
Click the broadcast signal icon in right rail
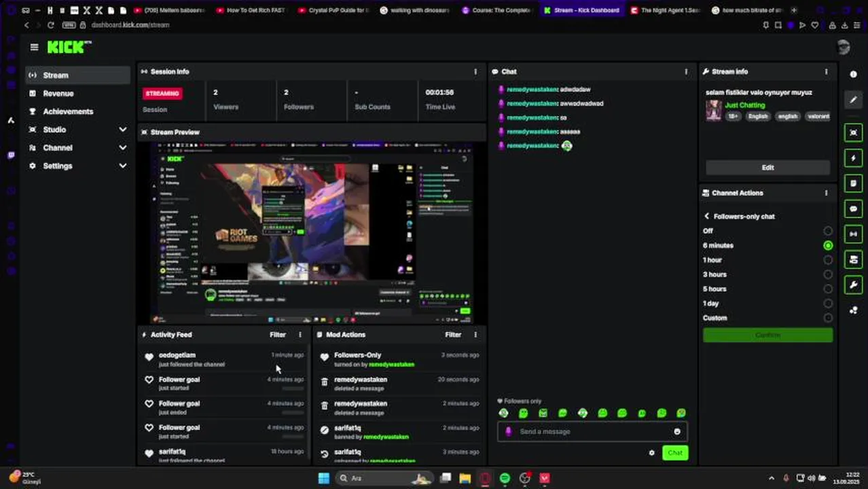click(x=854, y=234)
